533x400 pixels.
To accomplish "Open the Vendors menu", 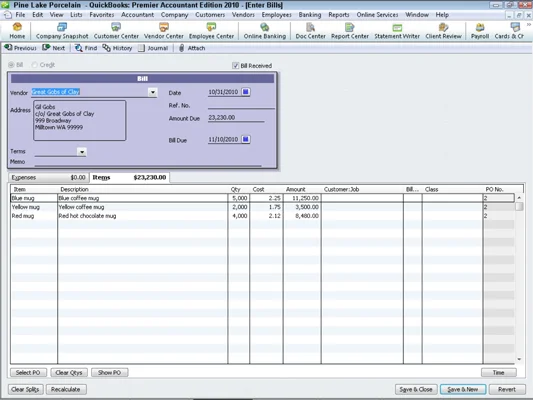I will pos(243,15).
